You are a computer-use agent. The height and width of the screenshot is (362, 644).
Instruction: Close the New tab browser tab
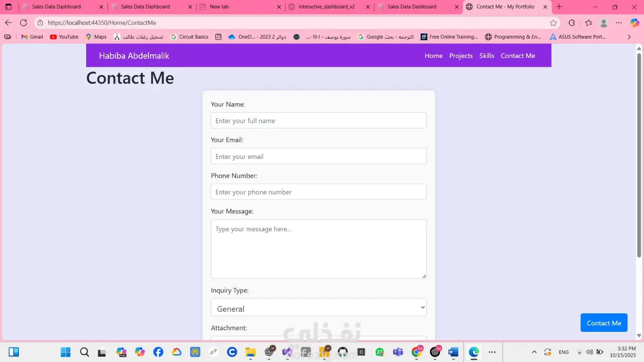click(279, 7)
